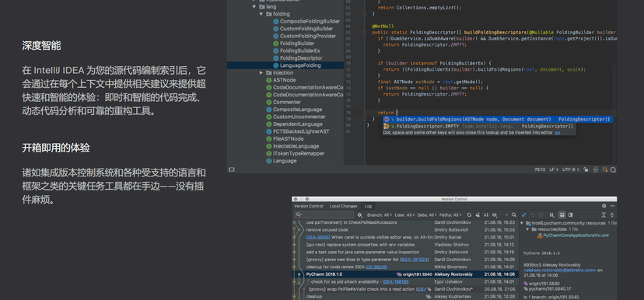Click the blue pin icon above the changes tree

pos(524,215)
